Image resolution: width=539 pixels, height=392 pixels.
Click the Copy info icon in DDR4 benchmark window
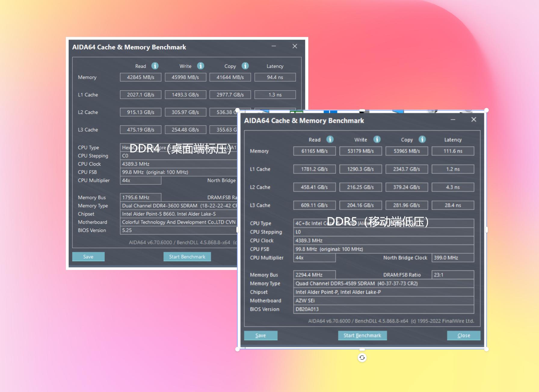pyautogui.click(x=245, y=66)
